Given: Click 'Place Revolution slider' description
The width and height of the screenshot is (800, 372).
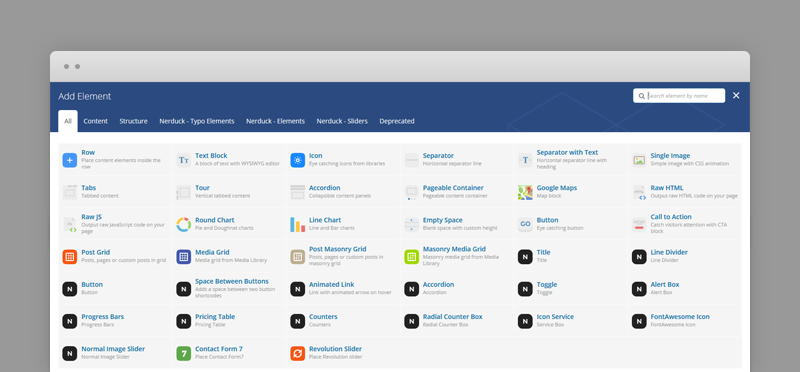Looking at the screenshot, I should click(335, 357).
